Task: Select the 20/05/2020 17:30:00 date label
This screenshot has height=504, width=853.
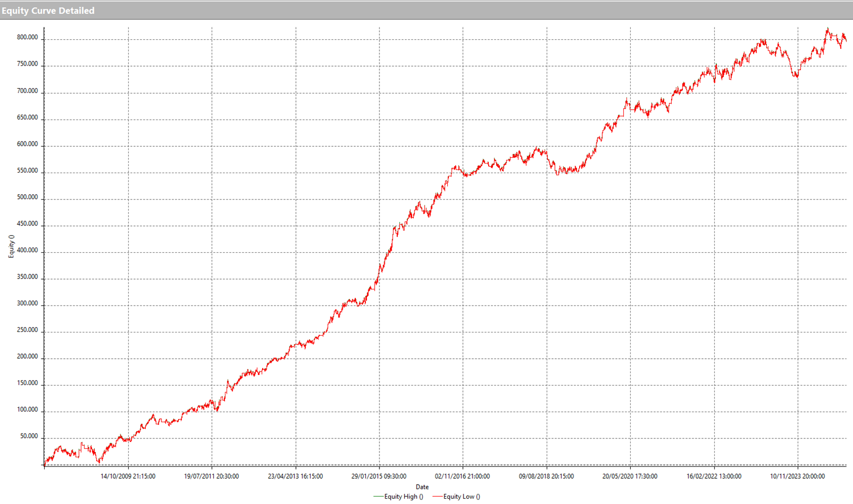Action: 630,476
